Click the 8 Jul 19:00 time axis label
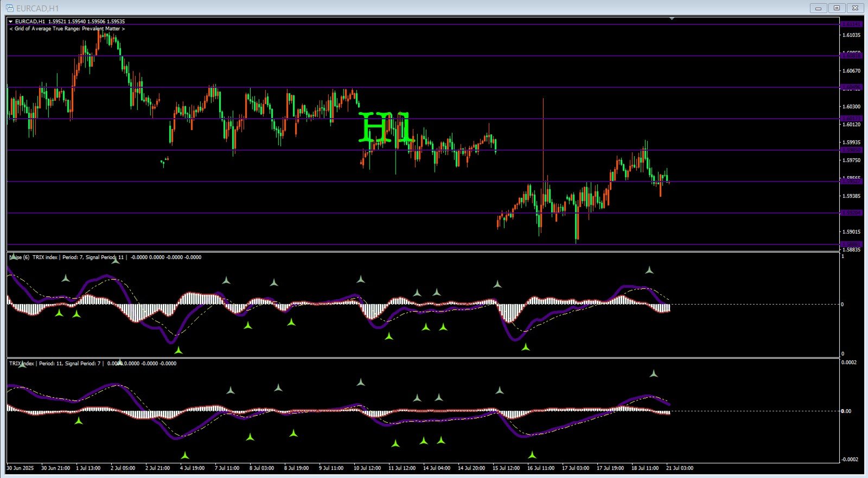This screenshot has height=478, width=868. pos(296,468)
